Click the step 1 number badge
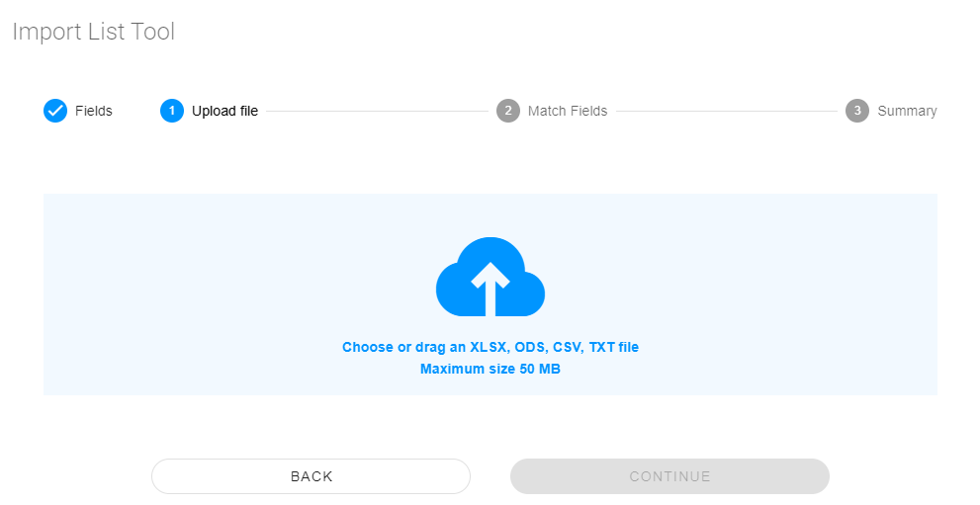Image resolution: width=980 pixels, height=505 pixels. point(172,111)
